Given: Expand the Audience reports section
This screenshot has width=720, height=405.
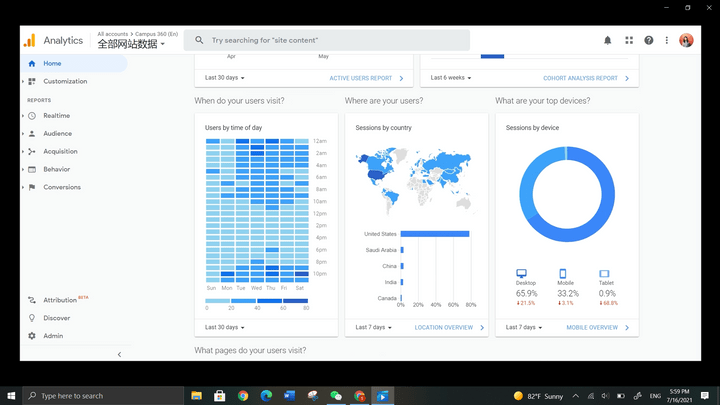Looking at the screenshot, I should tap(57, 133).
